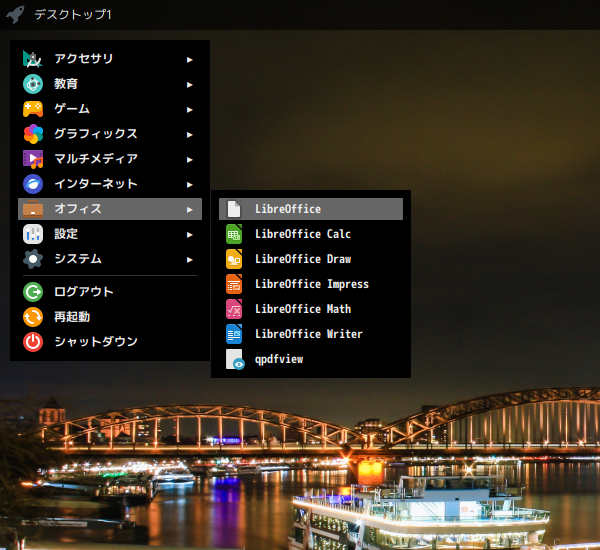Screen dimensions: 600x550
Task: Click the 設定 sliders icon
Action: (x=33, y=234)
